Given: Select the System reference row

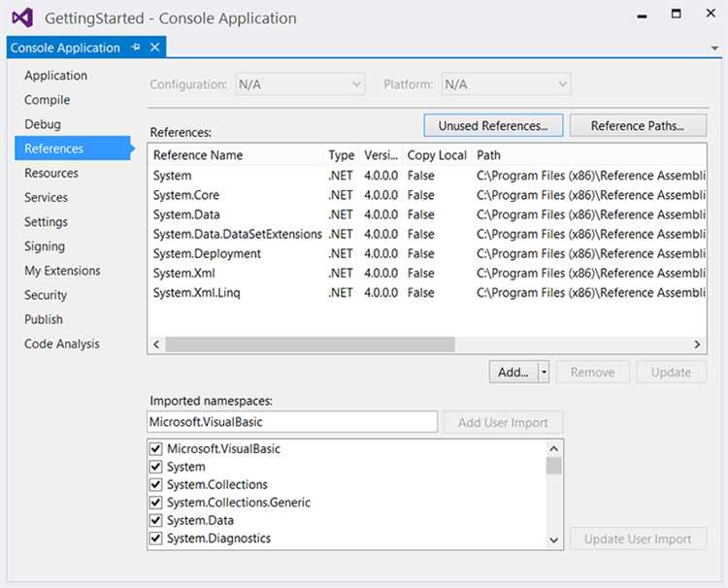Looking at the screenshot, I should point(427,176).
